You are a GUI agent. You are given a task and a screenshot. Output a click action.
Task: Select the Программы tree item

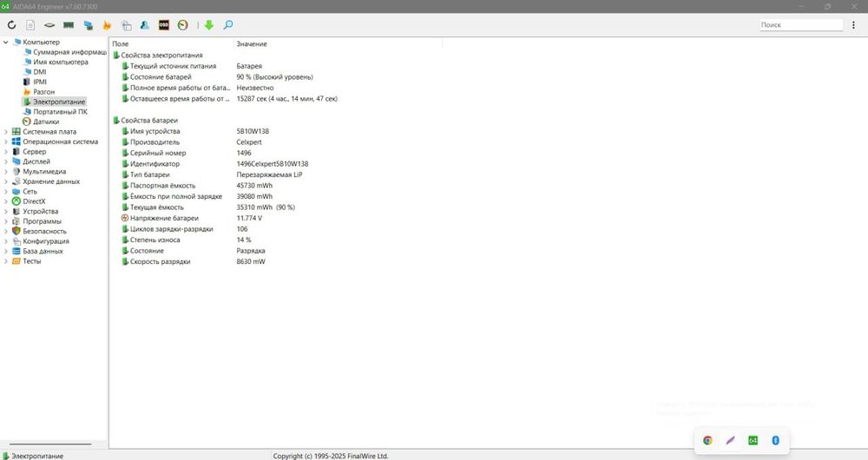(37, 221)
